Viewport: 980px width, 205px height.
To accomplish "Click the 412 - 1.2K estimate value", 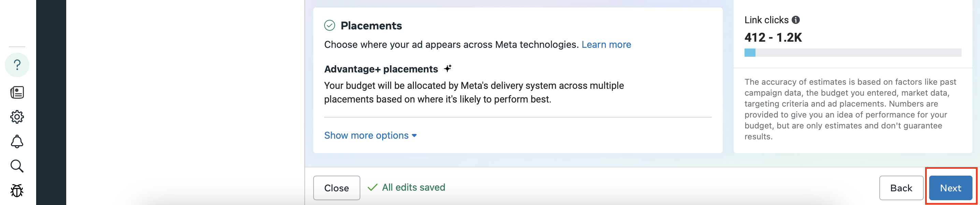I will tap(773, 37).
